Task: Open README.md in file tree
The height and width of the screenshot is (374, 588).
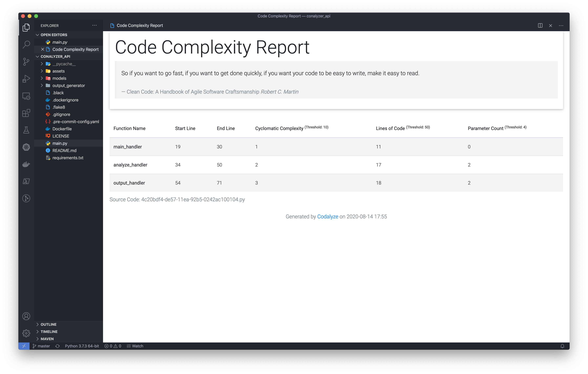Action: coord(64,151)
